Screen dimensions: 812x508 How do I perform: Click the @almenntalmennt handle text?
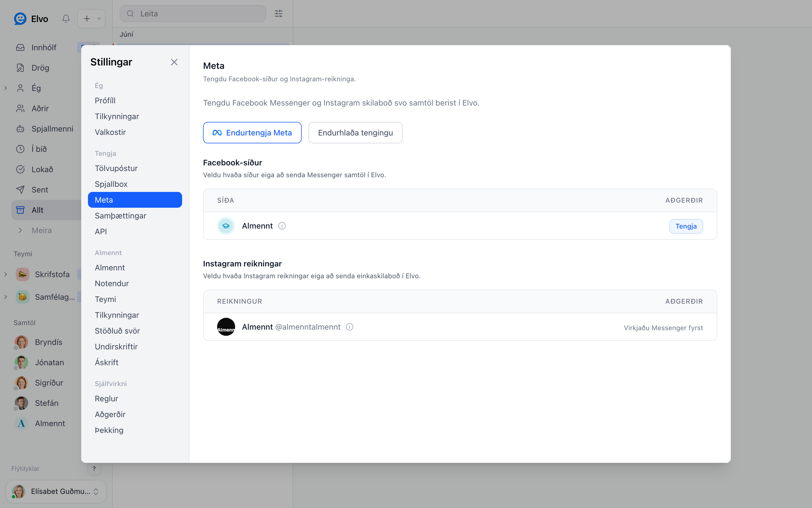coord(308,327)
